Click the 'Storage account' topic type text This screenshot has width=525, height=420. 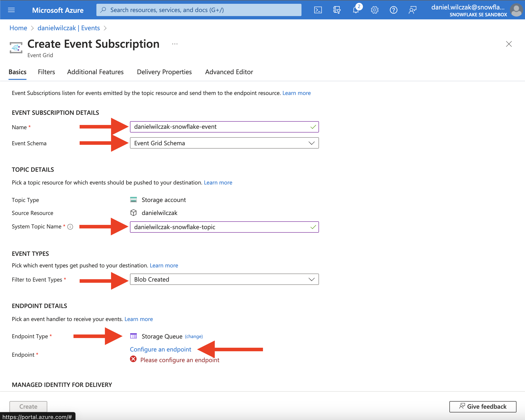164,200
